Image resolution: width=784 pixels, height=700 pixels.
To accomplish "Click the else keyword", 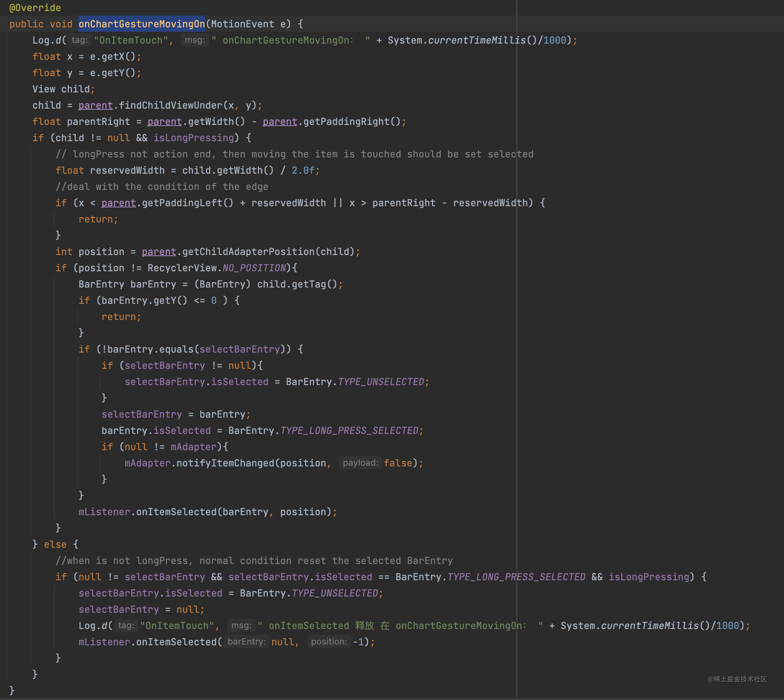I will pyautogui.click(x=55, y=545).
